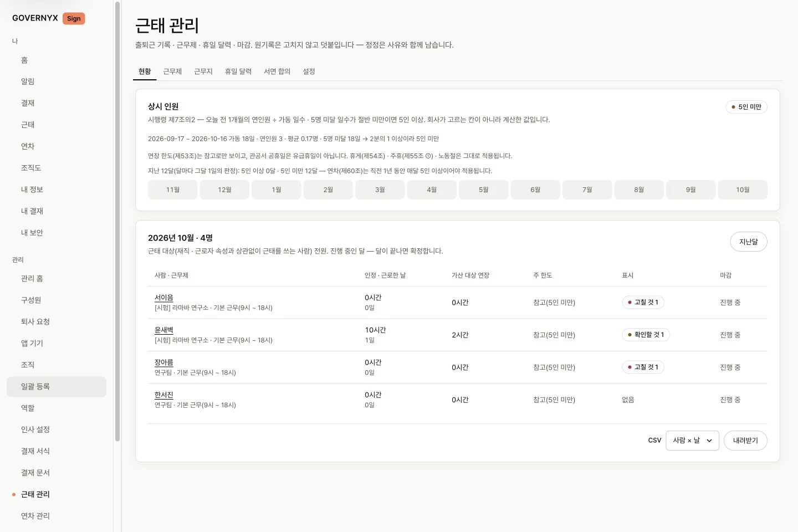Click the 내려받기 download button

pyautogui.click(x=745, y=441)
